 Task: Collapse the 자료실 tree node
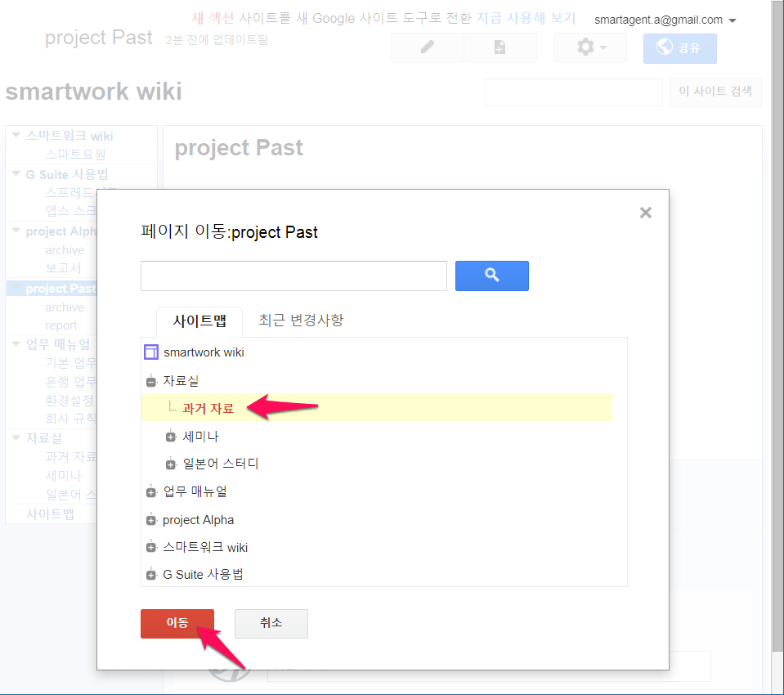[x=150, y=381]
